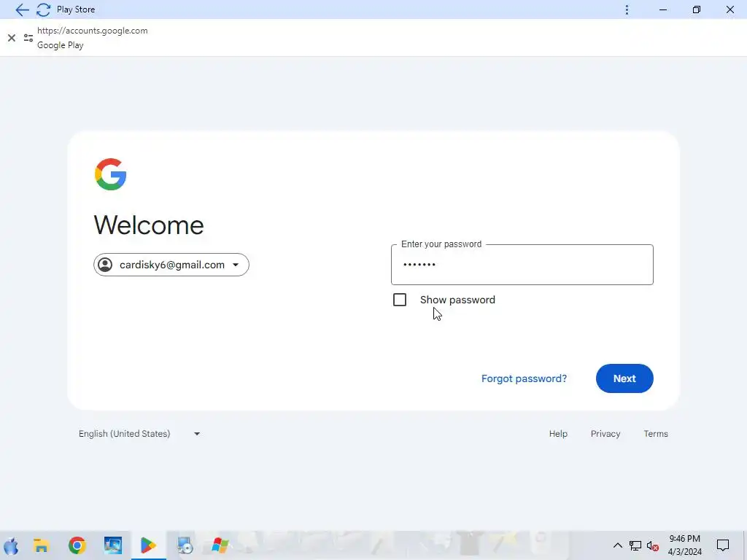The width and height of the screenshot is (747, 560).
Task: Show hidden system tray icons
Action: (617, 545)
